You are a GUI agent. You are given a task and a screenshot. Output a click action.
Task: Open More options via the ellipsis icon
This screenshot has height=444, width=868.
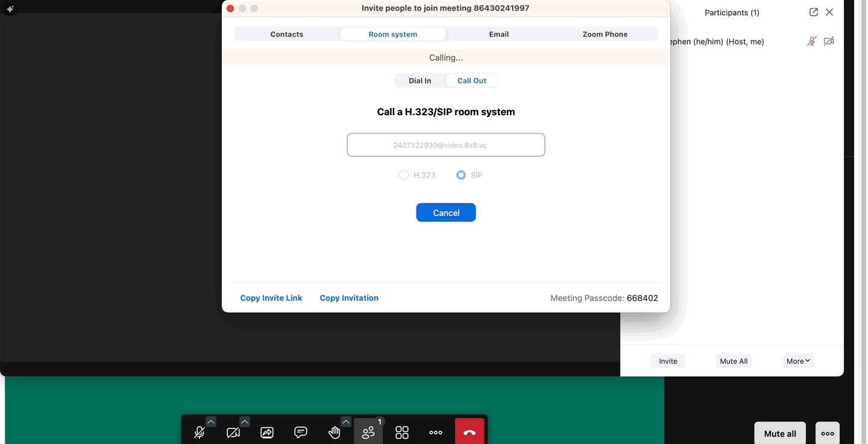point(436,432)
